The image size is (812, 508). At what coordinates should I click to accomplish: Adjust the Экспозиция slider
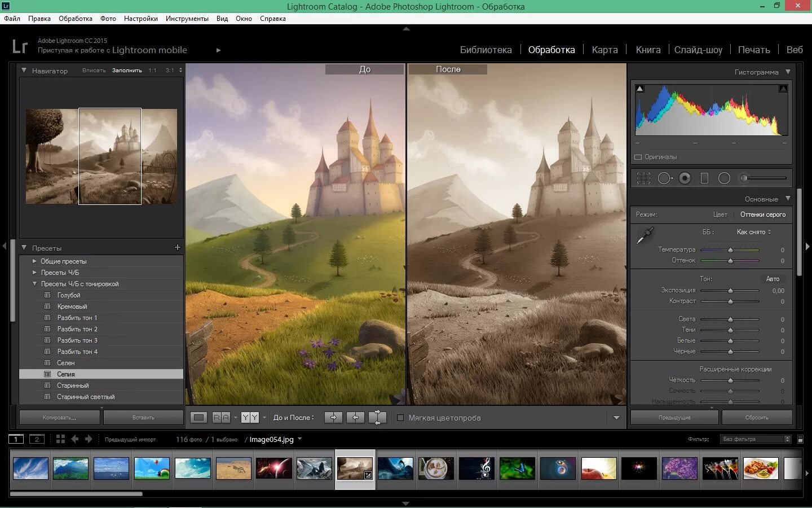click(x=730, y=291)
